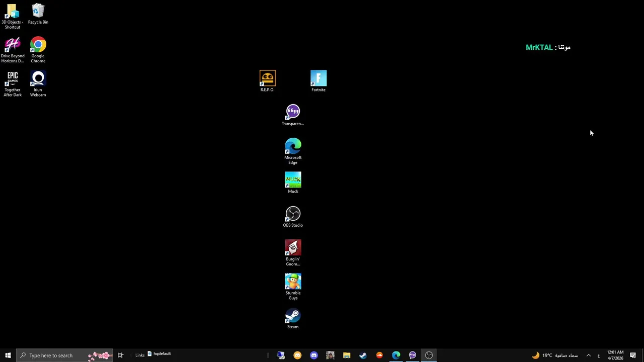Open the 19°C weather widget

click(x=555, y=355)
